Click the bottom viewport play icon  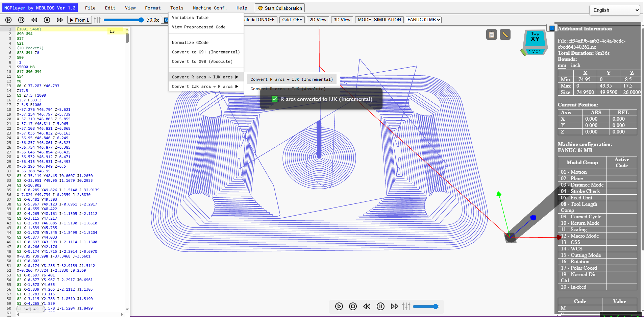tap(339, 306)
